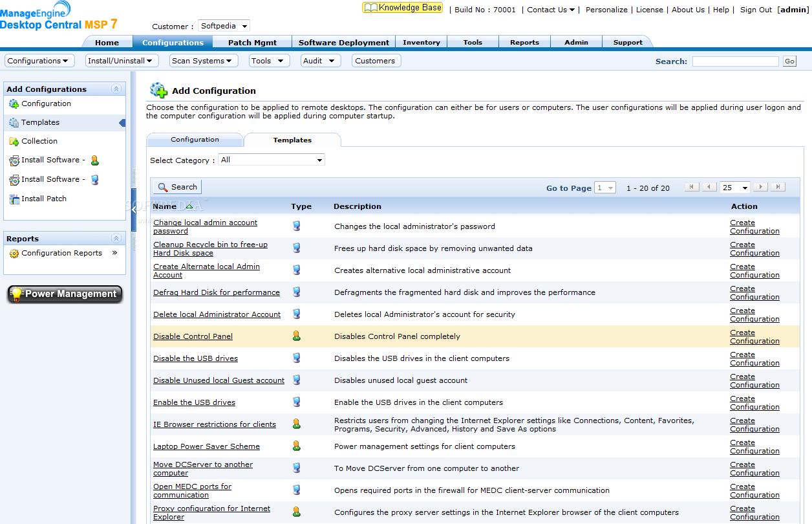The height and width of the screenshot is (524, 812).
Task: Click the magnifier icon on Search button
Action: pyautogui.click(x=163, y=187)
